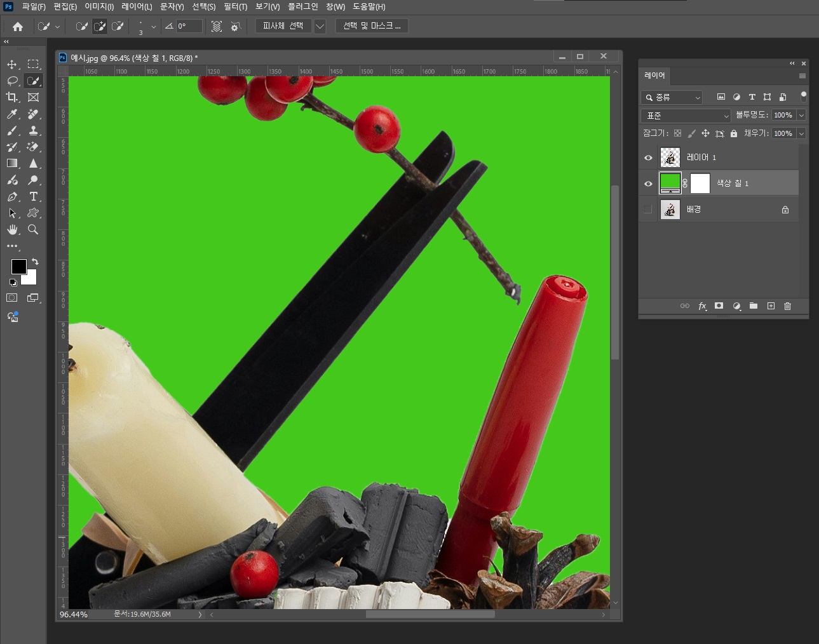819x644 pixels.
Task: Select the Clone Stamp tool
Action: (33, 131)
